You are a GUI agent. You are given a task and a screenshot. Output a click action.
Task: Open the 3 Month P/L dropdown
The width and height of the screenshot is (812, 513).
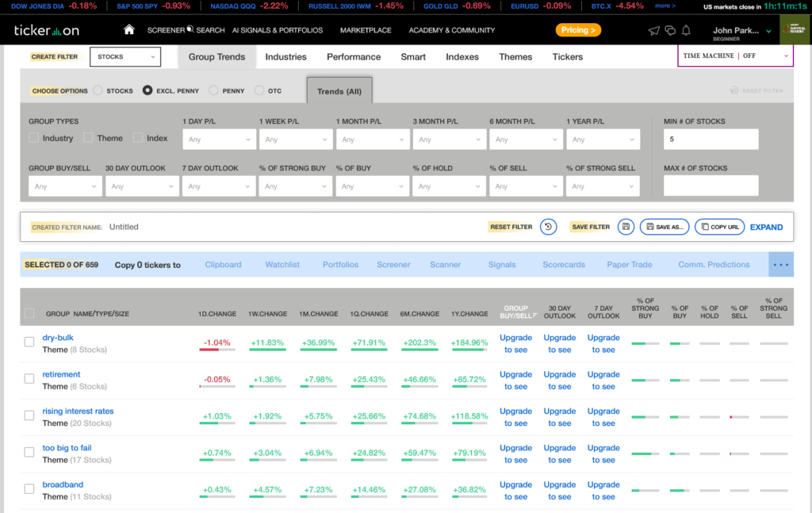click(450, 140)
